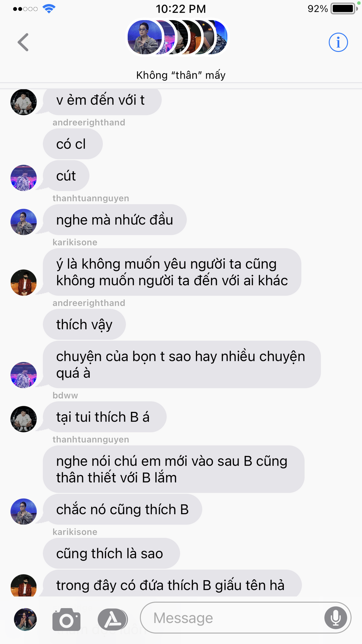Tap the Wi-Fi status icon
The image size is (362, 644).
point(49,9)
